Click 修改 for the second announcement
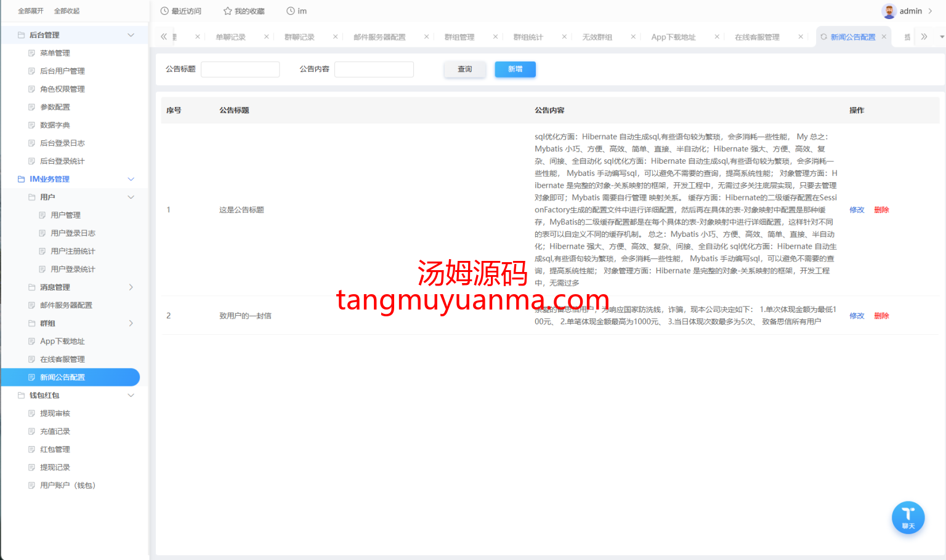 [857, 316]
